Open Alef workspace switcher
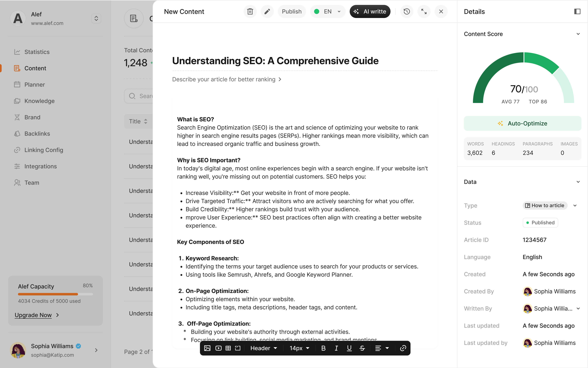 96,18
